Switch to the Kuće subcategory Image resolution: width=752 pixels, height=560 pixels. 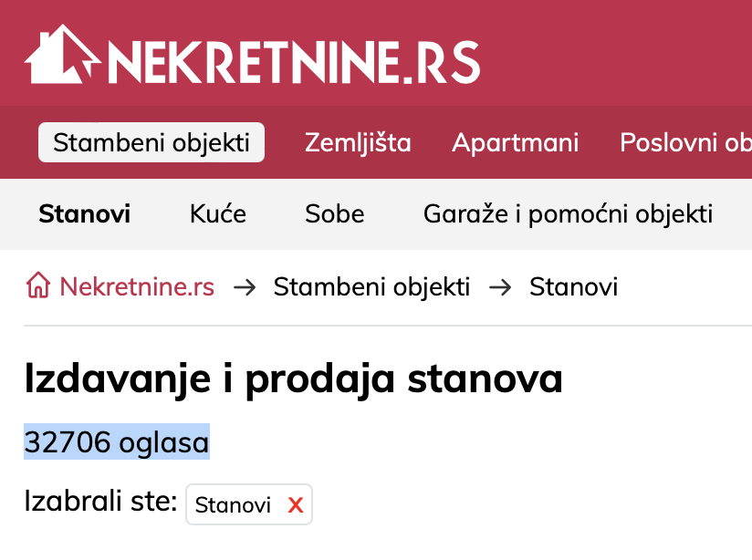218,214
